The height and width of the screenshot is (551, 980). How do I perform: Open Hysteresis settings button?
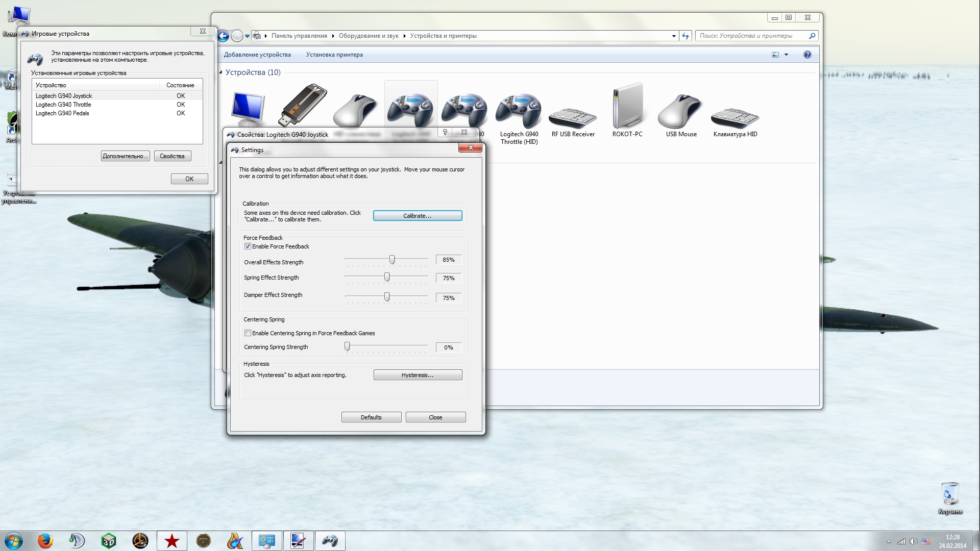click(418, 375)
